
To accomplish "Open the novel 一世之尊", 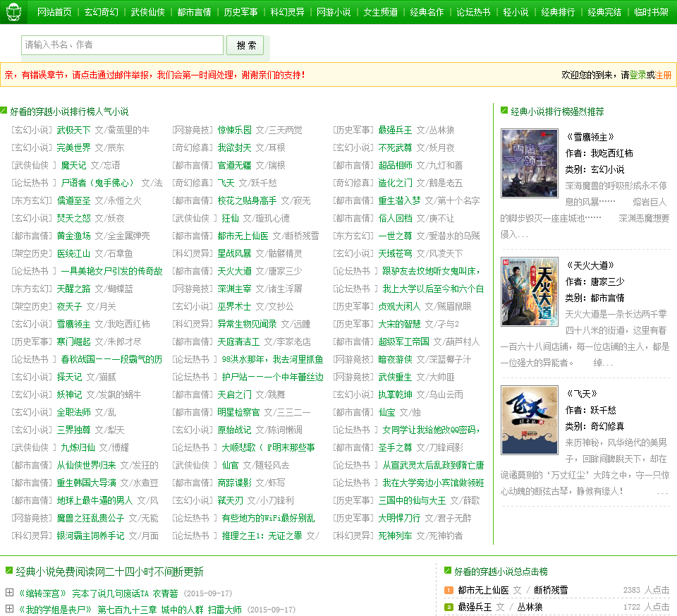I will click(395, 236).
